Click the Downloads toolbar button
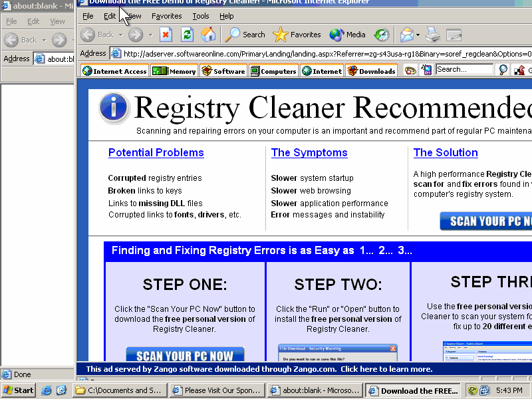The image size is (532, 399). pos(372,71)
